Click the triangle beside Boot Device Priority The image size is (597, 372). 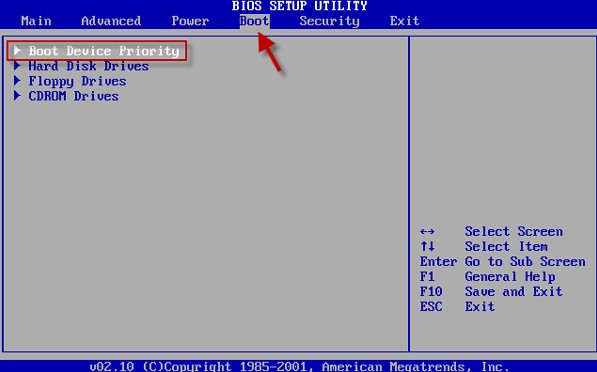(x=17, y=51)
